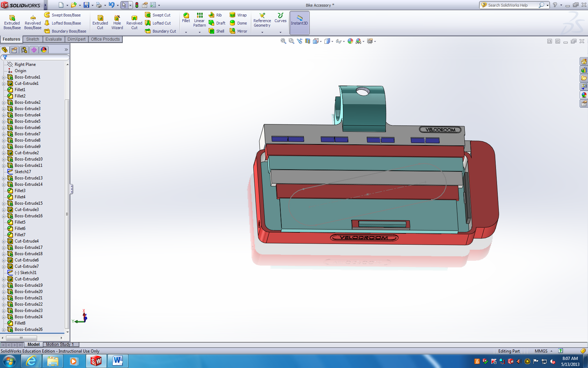Screen dimensions: 588x368
Task: Apply the Draft feature
Action: pyautogui.click(x=217, y=23)
